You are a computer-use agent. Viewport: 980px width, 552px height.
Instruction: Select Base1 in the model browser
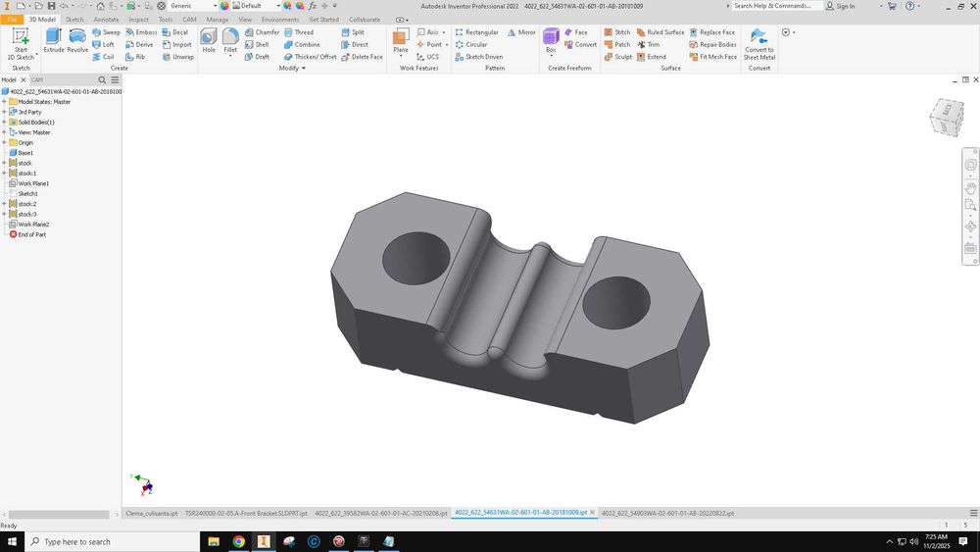click(22, 153)
